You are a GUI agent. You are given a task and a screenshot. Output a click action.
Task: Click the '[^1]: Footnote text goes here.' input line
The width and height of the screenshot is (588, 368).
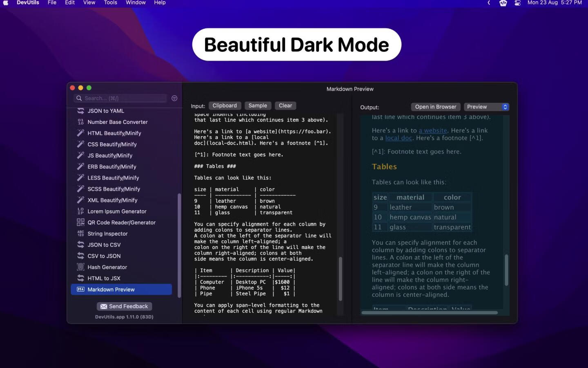[x=238, y=155]
